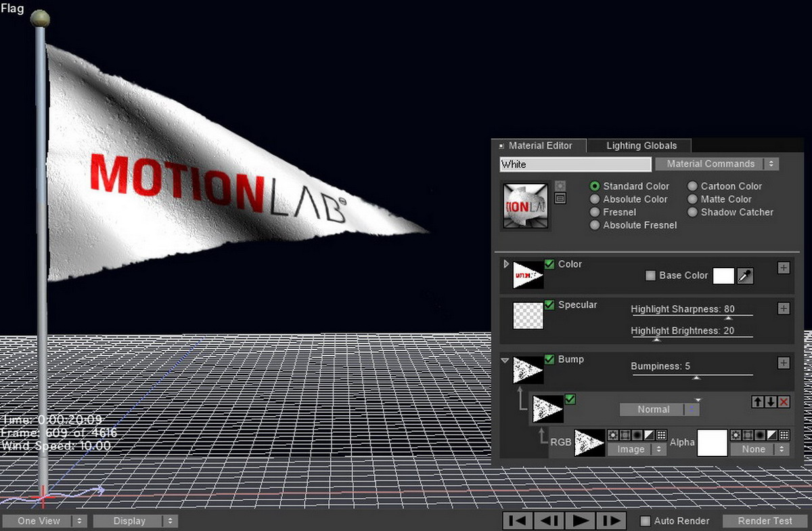Disable the Color channel checkbox
812x531 pixels.
point(549,265)
